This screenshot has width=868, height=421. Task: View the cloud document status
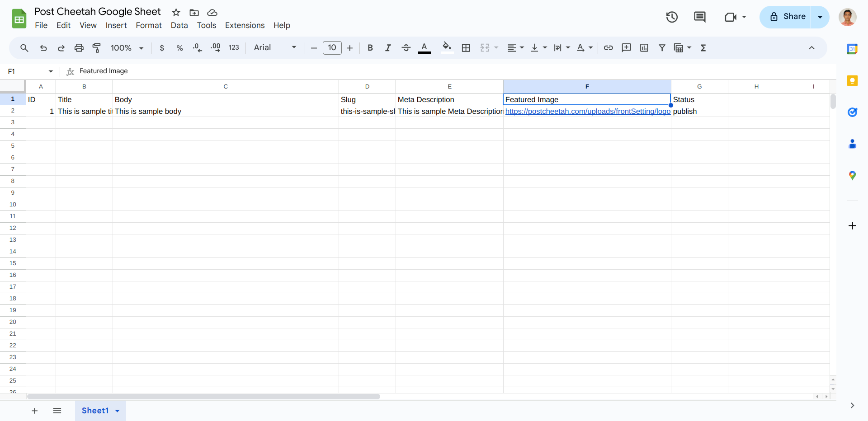(x=212, y=13)
